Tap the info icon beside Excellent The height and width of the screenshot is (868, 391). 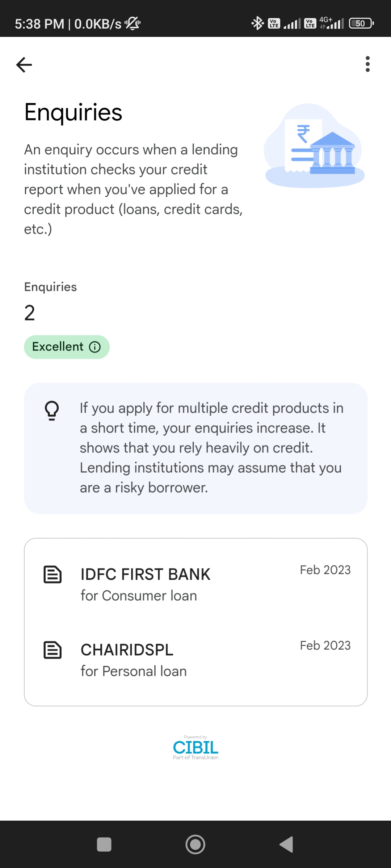95,347
